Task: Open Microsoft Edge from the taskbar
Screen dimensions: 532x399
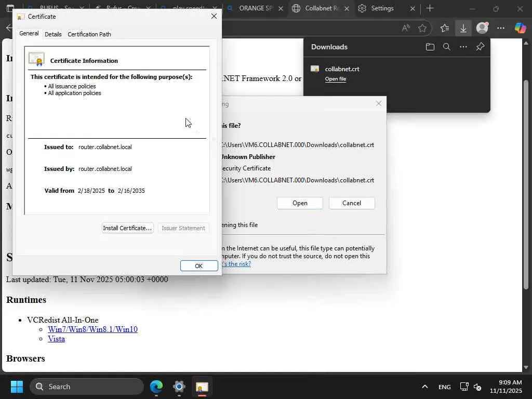Action: click(x=156, y=387)
